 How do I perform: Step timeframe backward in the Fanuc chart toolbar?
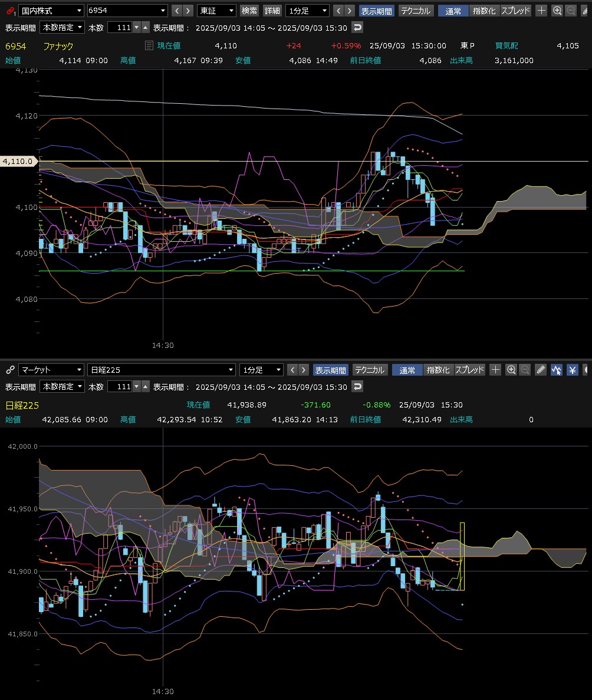coord(338,10)
